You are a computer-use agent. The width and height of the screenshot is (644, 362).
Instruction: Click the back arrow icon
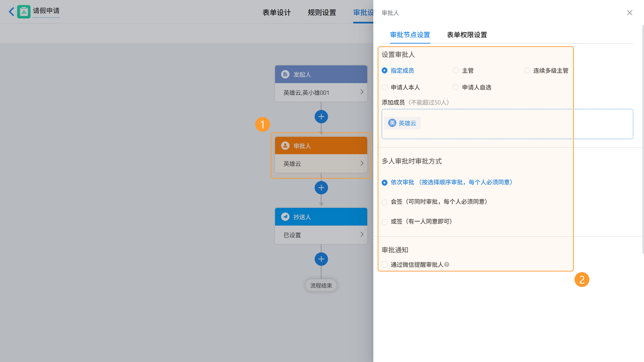pos(11,12)
